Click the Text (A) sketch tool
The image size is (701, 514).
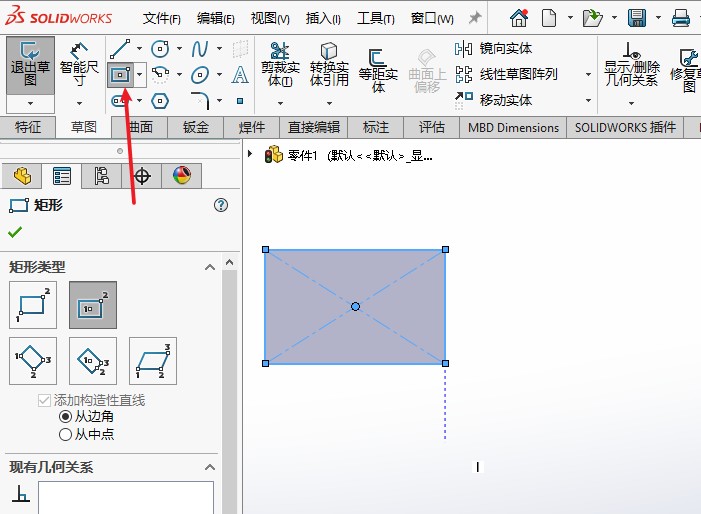pyautogui.click(x=240, y=75)
